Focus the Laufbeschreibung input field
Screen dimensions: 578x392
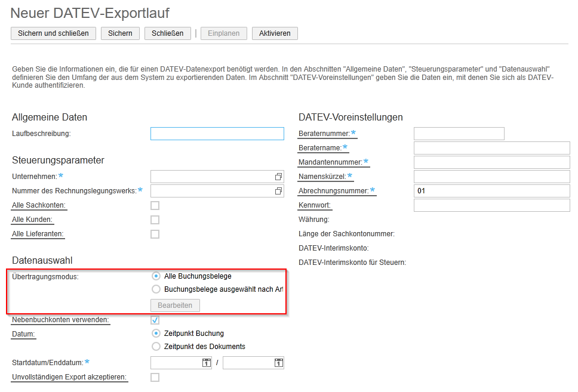[x=217, y=134]
